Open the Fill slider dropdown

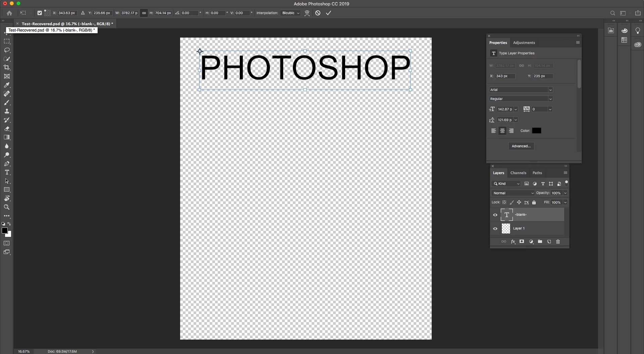tap(565, 203)
